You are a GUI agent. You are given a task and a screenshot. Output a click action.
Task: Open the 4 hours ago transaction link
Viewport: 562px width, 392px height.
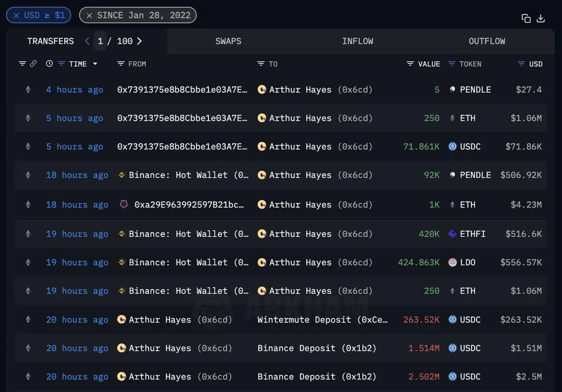[x=74, y=90]
